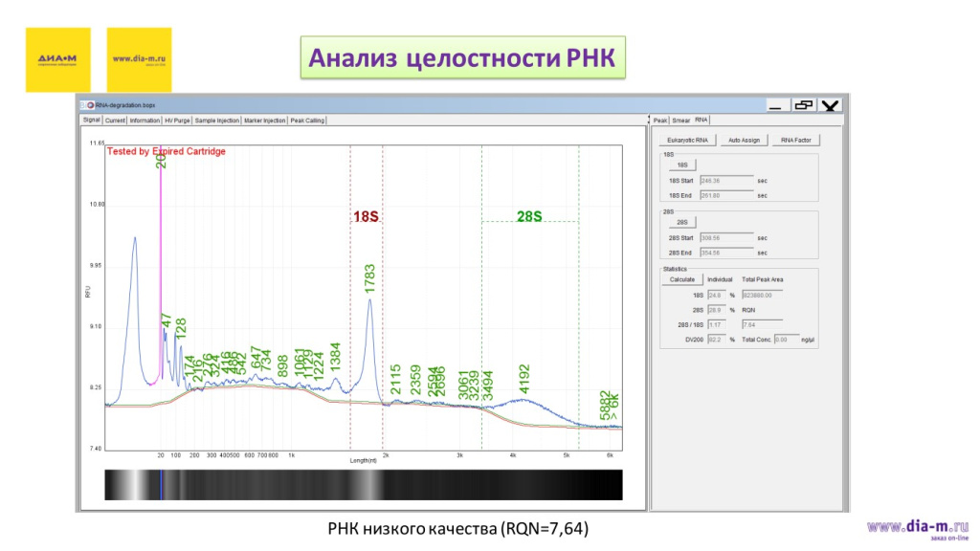Click the 18S Start time field

click(x=726, y=180)
